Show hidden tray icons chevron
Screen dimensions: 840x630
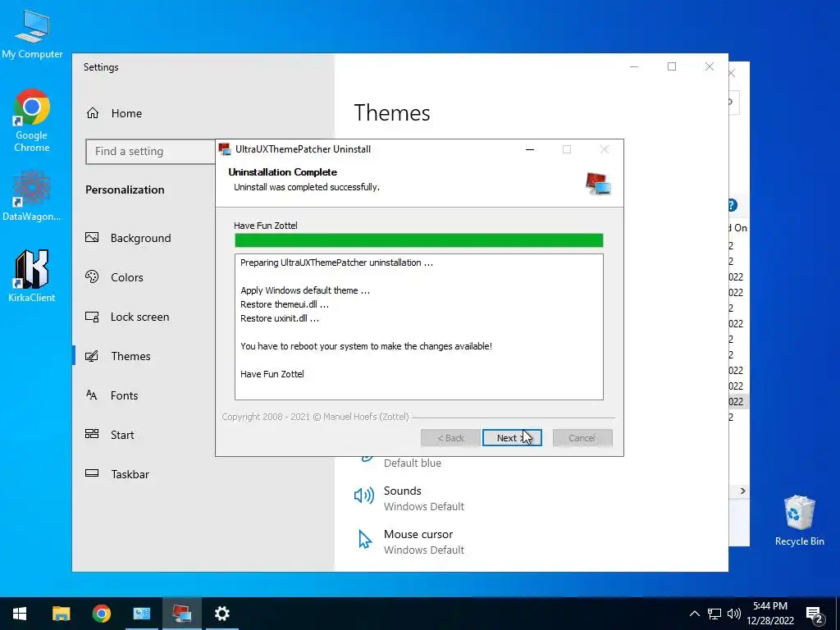pyautogui.click(x=694, y=614)
